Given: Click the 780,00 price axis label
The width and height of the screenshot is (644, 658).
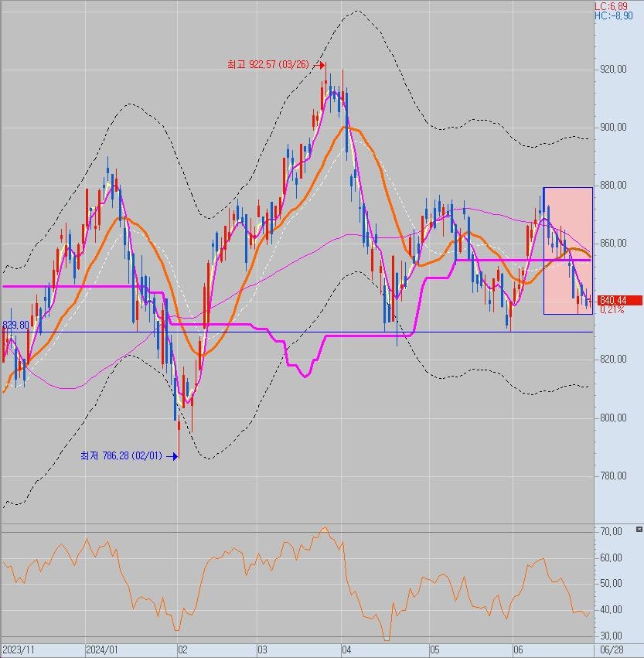Looking at the screenshot, I should (x=612, y=476).
